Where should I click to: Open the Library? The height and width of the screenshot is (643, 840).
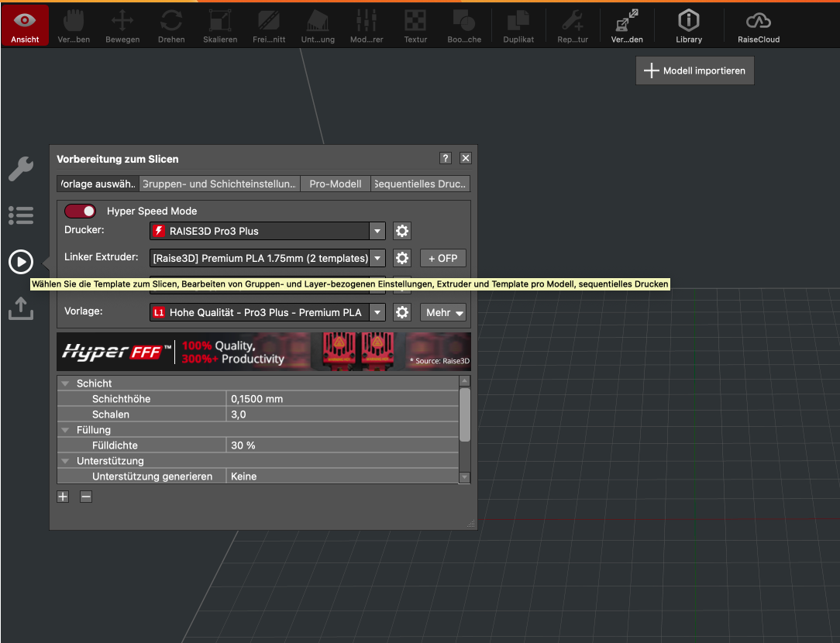click(689, 25)
